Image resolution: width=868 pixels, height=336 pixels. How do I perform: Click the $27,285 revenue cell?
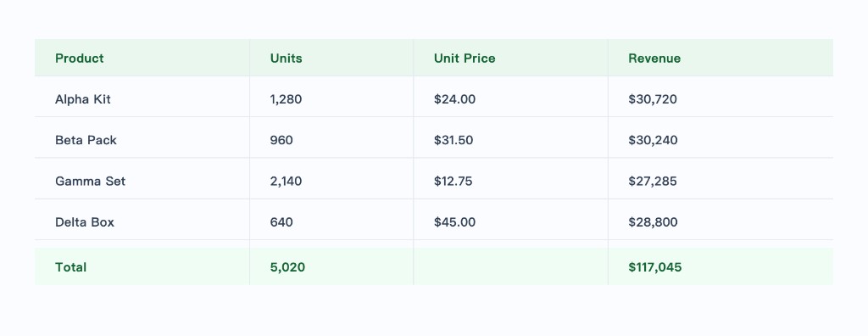click(721, 178)
